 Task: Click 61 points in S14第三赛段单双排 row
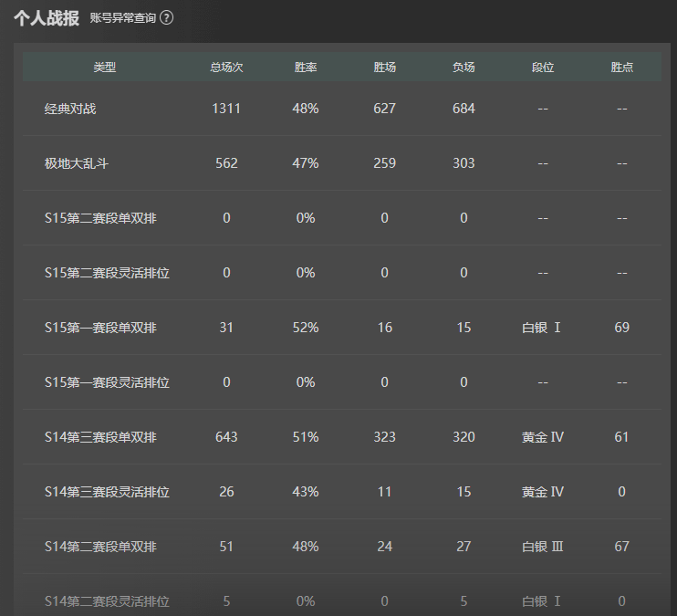(x=621, y=437)
